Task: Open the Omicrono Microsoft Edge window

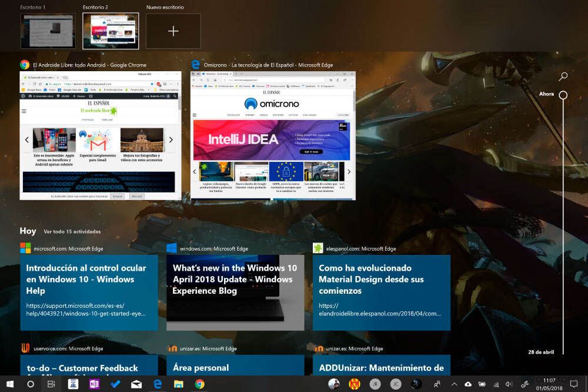Action: tap(273, 135)
